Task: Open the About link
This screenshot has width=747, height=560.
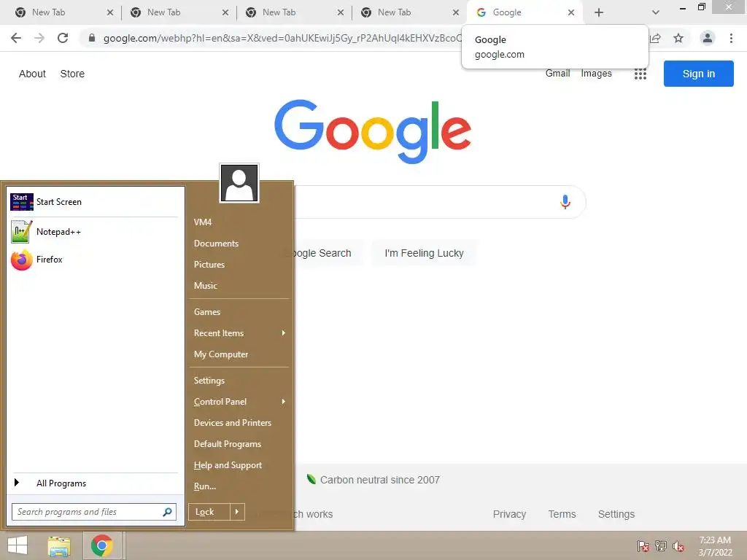Action: coord(32,74)
